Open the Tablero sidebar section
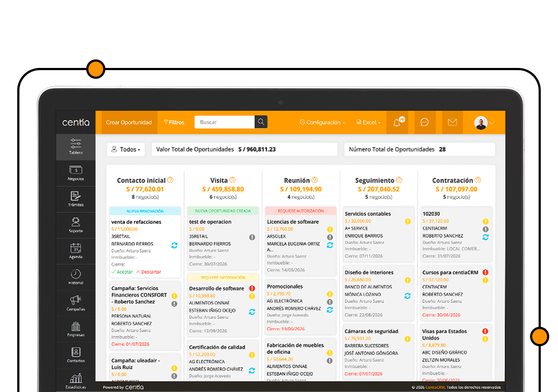Viewport: 558px width, 392px height. (75, 147)
